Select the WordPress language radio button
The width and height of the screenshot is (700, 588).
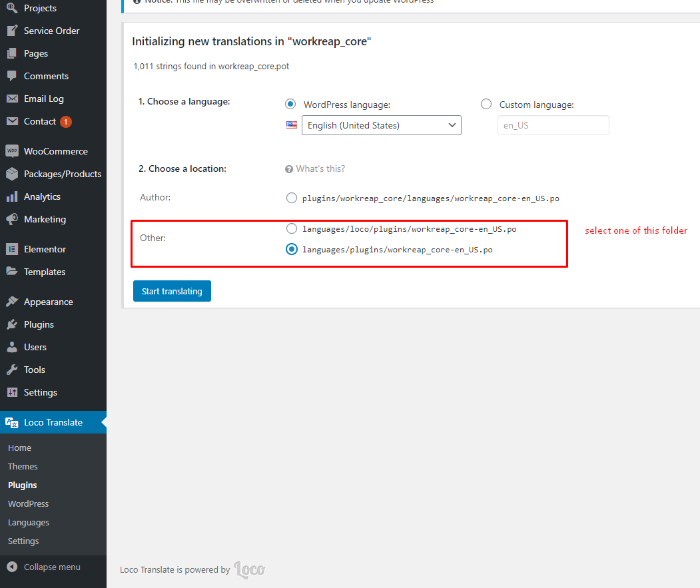(290, 104)
